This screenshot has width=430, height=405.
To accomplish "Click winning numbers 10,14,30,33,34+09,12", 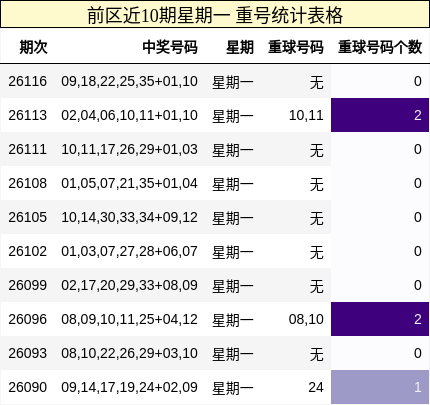I will pos(129,218).
